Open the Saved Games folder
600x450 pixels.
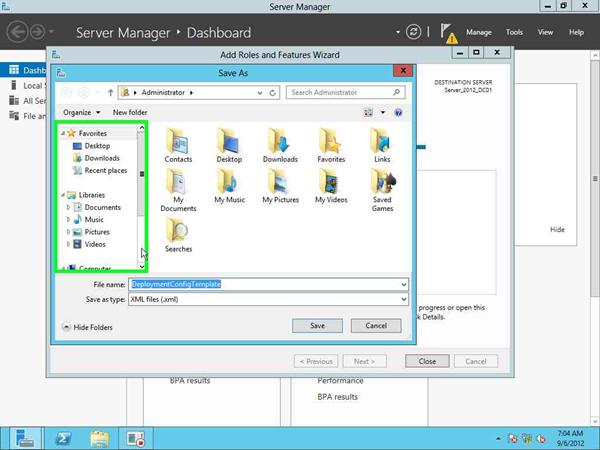382,190
